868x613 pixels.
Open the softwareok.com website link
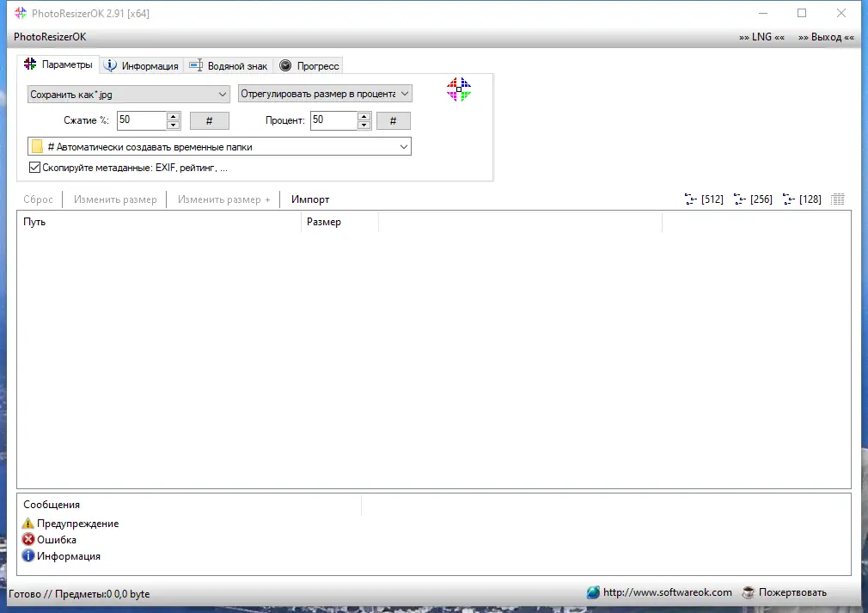pos(667,592)
